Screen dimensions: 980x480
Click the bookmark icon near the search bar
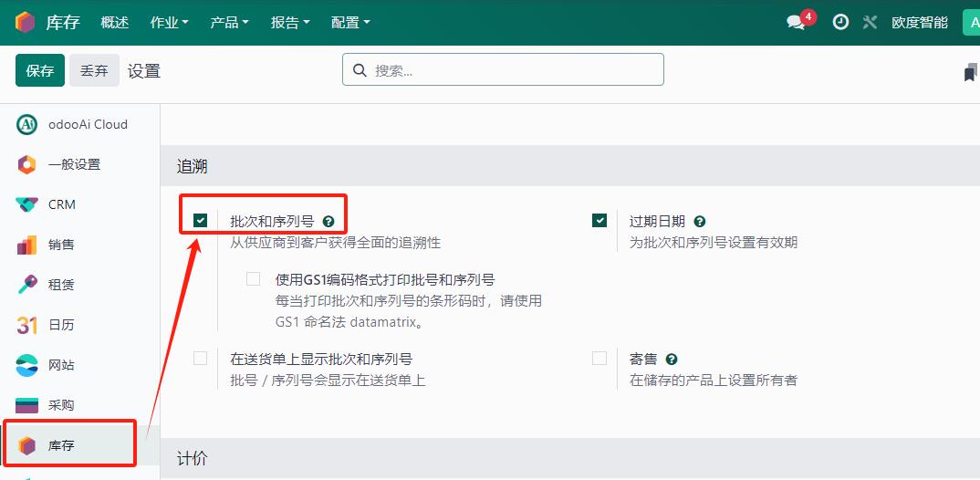pyautogui.click(x=971, y=72)
